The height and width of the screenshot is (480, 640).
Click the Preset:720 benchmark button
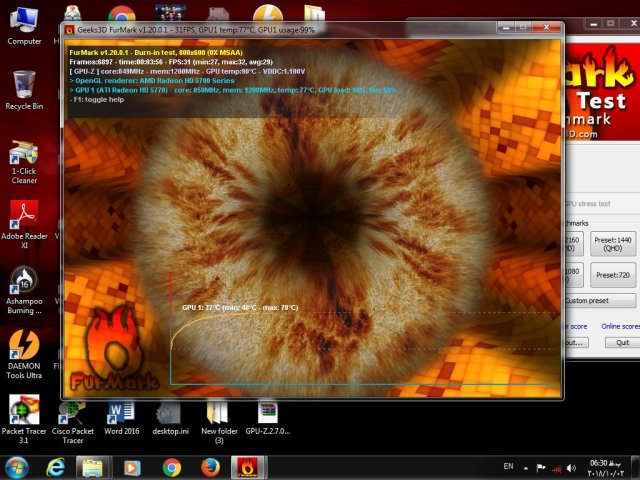[x=612, y=274]
